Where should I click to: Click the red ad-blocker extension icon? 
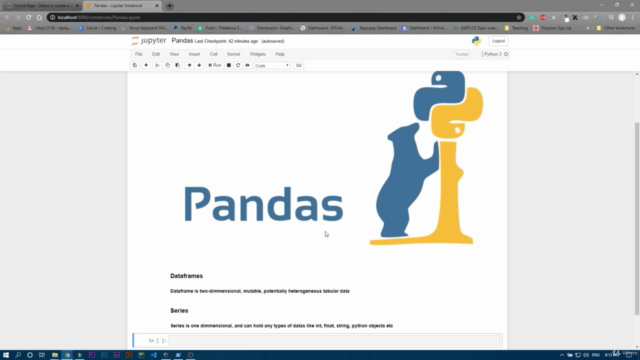543,18
